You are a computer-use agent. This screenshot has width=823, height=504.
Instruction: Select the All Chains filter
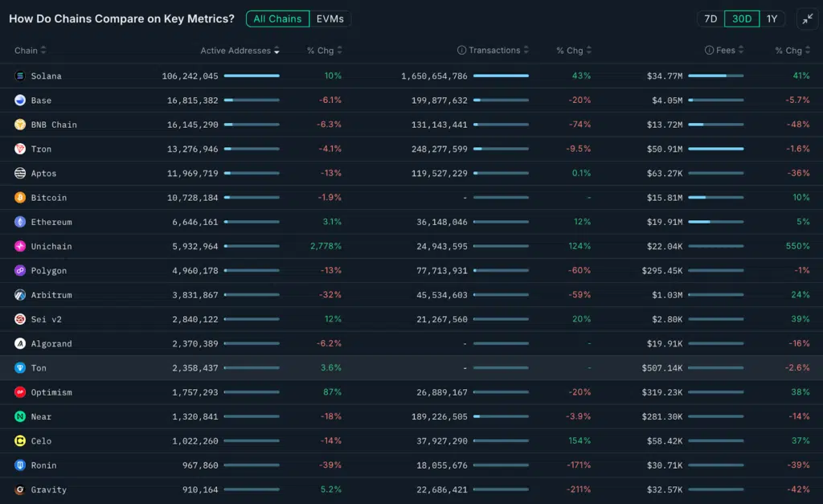[x=277, y=19]
